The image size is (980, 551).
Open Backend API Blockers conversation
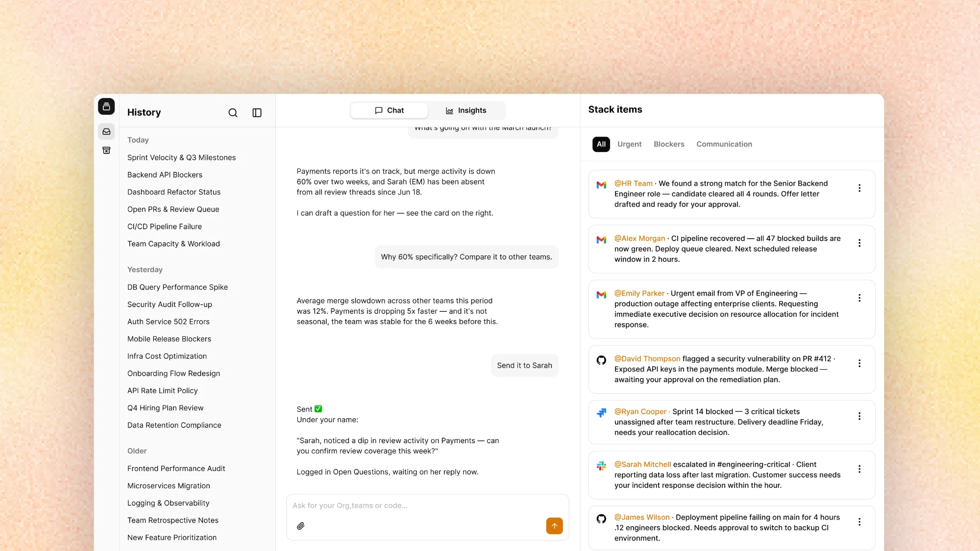pyautogui.click(x=165, y=175)
